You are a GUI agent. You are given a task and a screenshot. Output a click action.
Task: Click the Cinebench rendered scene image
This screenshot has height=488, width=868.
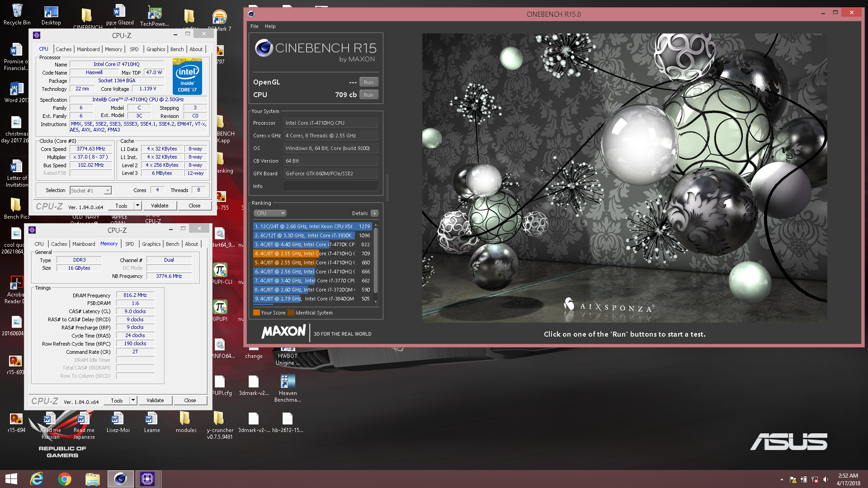click(x=624, y=178)
